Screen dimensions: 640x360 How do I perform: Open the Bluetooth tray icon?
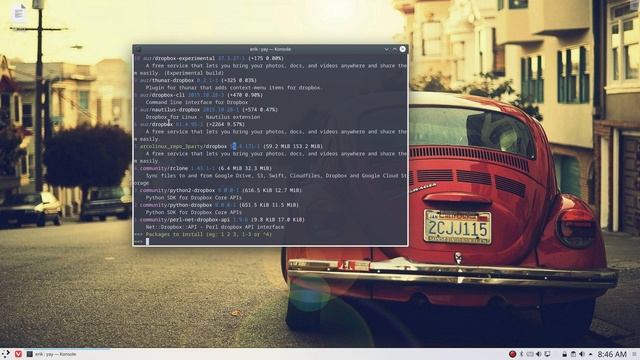point(521,354)
